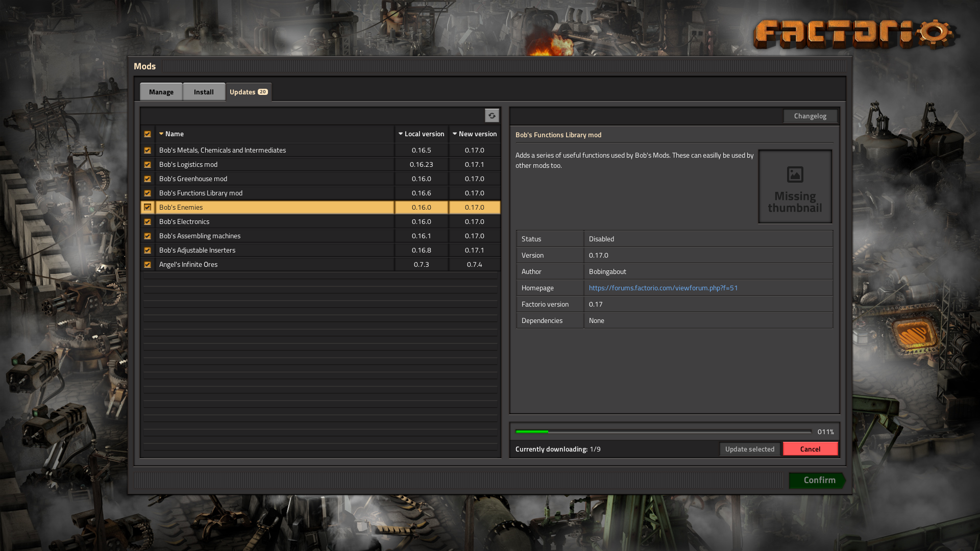Toggle Bob's Enemies checkbox
980x551 pixels.
coord(148,207)
